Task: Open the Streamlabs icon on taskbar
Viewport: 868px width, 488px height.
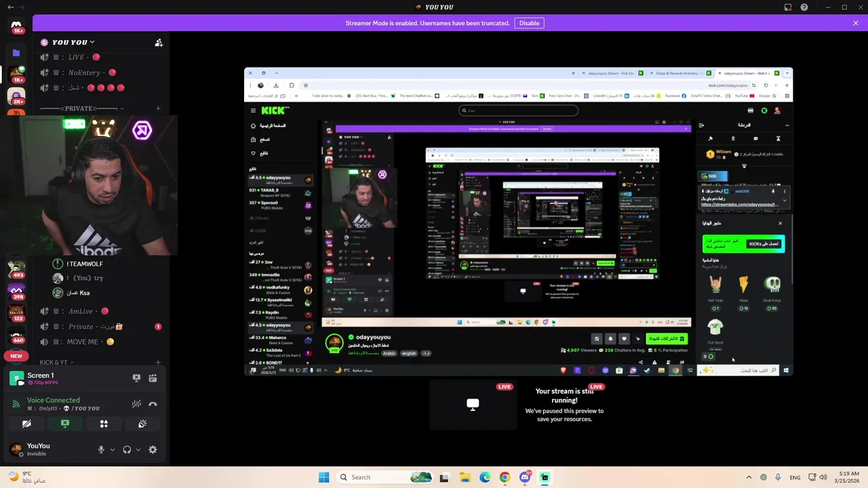Action: 545,477
